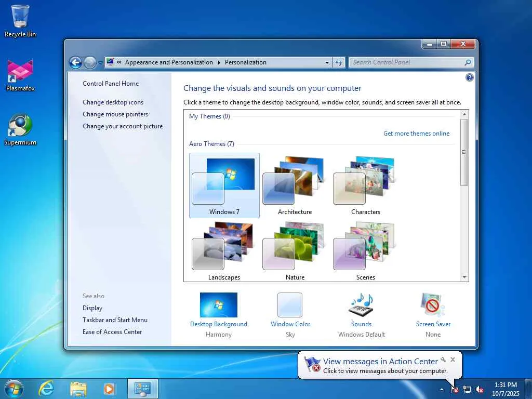532x399 pixels.
Task: Click the 'Sky' label under Window Color
Action: click(290, 335)
